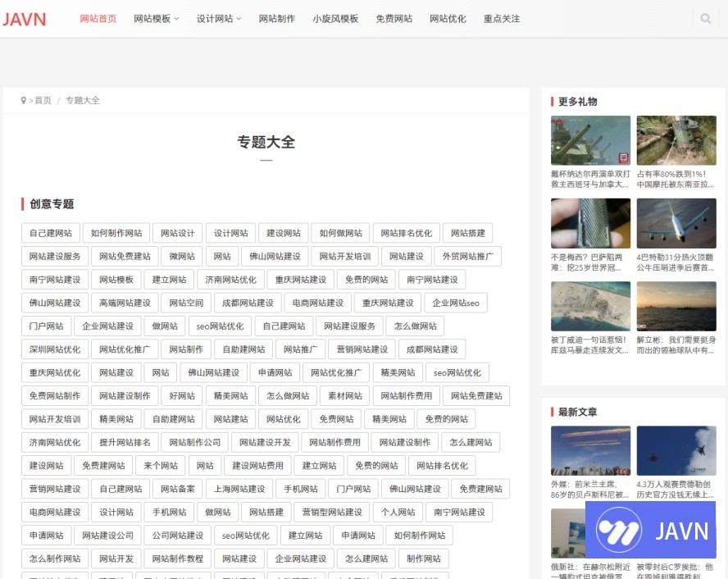Screen dimensions: 728x579
Task: Open article 解立彬：我们需要挺身而出
Action: (x=676, y=345)
